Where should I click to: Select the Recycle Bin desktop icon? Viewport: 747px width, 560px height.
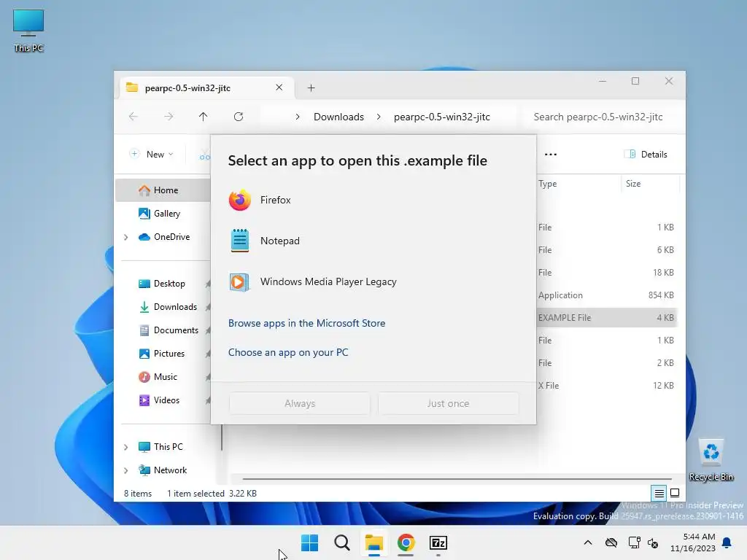point(711,460)
